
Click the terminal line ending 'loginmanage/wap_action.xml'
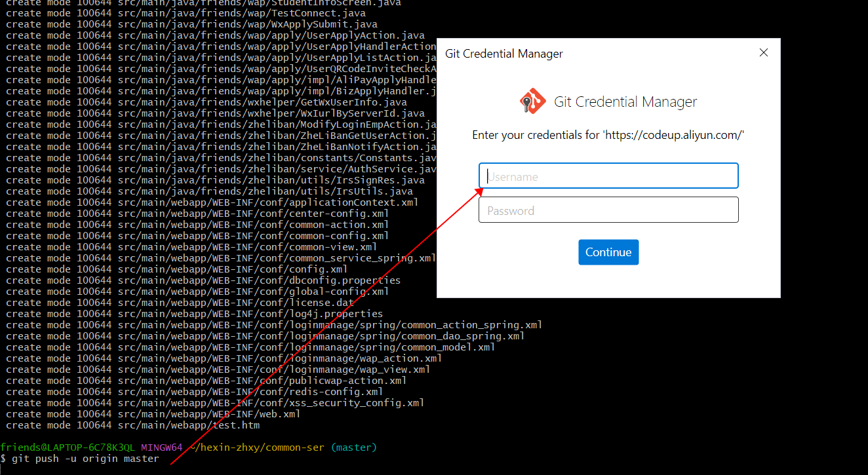224,358
